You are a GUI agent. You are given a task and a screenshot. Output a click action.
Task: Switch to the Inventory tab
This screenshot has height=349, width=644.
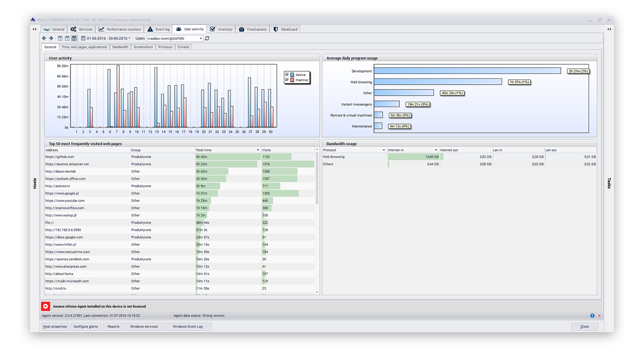(x=221, y=29)
